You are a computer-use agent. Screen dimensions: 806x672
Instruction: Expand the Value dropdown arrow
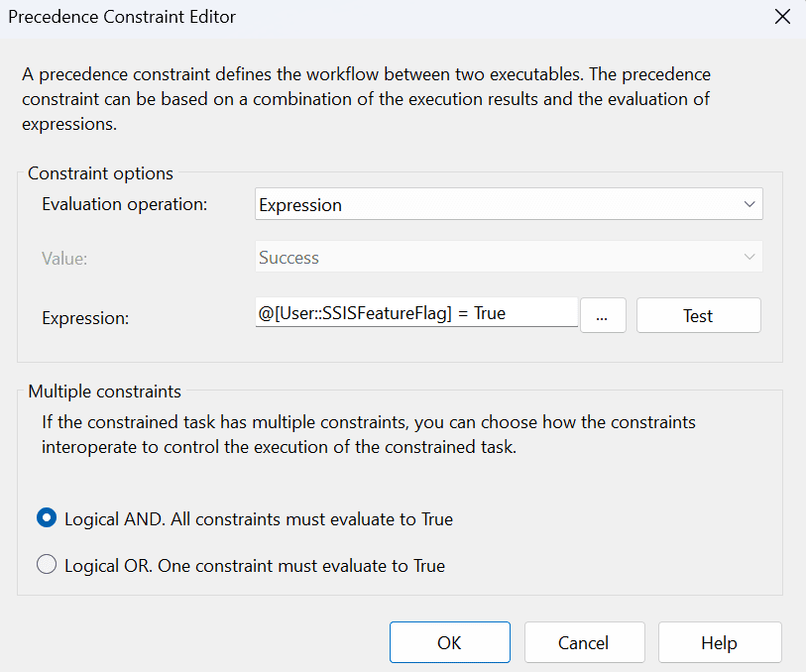click(x=749, y=257)
